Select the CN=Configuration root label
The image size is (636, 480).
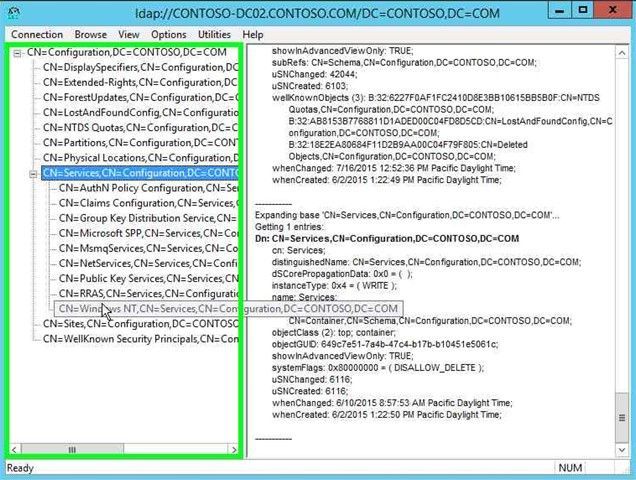click(x=127, y=52)
